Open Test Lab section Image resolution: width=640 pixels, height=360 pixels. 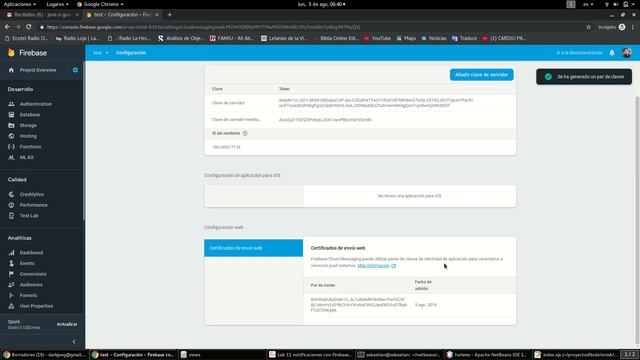coord(29,216)
